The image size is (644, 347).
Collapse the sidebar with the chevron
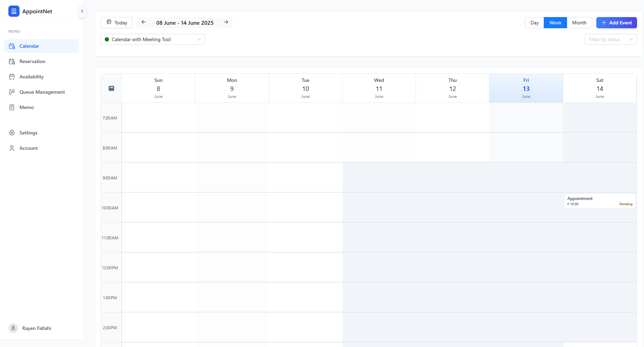(82, 11)
